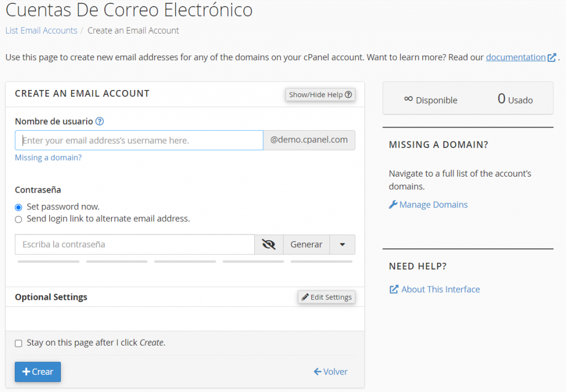Open documentation via the external link icon
This screenshot has width=566, height=392.
click(552, 57)
